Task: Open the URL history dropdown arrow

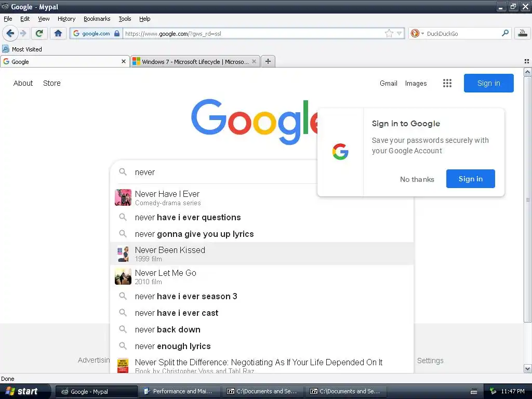Action: click(x=400, y=33)
